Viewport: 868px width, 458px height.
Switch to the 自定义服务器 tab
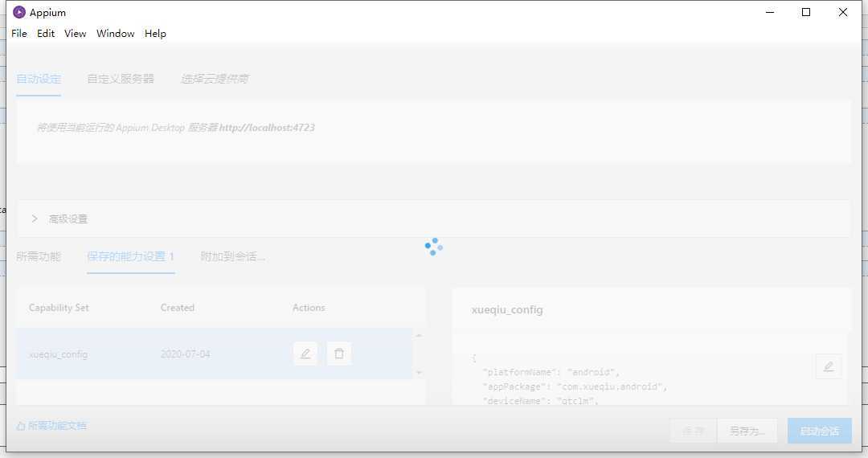(120, 79)
